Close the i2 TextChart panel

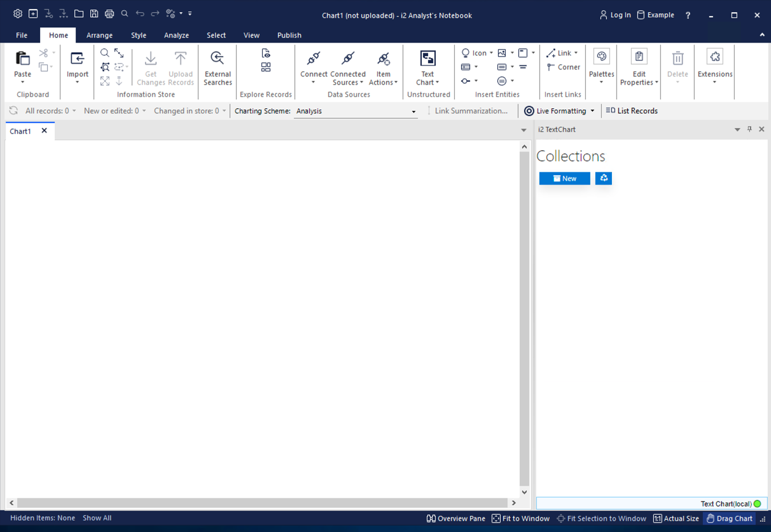coord(761,129)
